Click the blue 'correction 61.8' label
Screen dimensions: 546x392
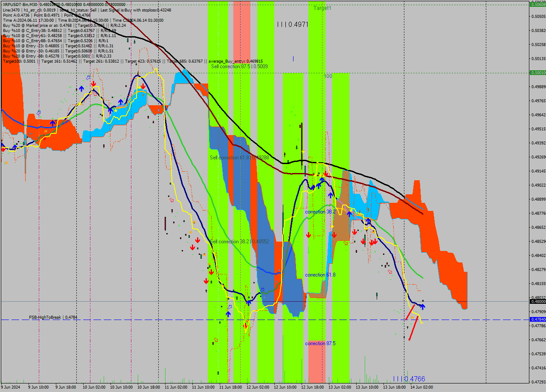coord(320,275)
